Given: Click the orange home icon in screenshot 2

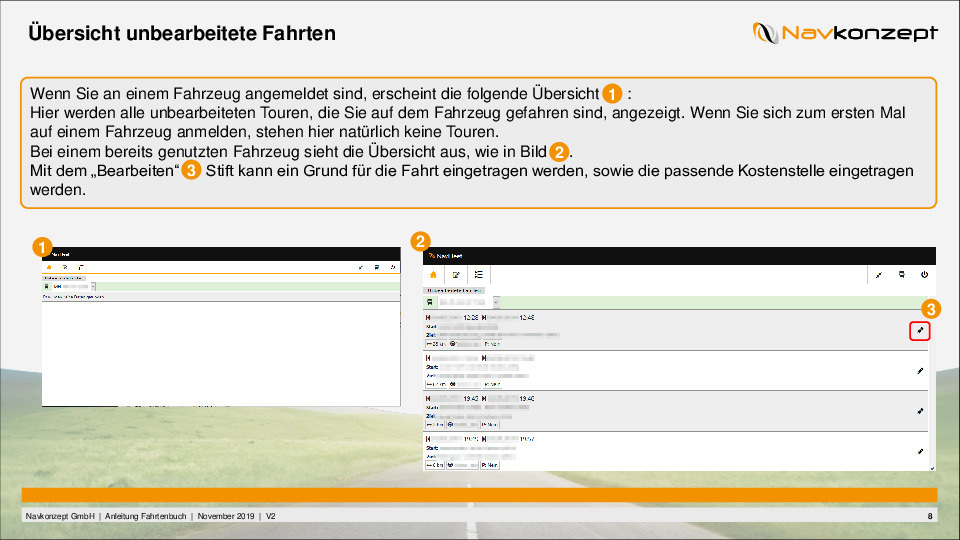Looking at the screenshot, I should pos(433,274).
